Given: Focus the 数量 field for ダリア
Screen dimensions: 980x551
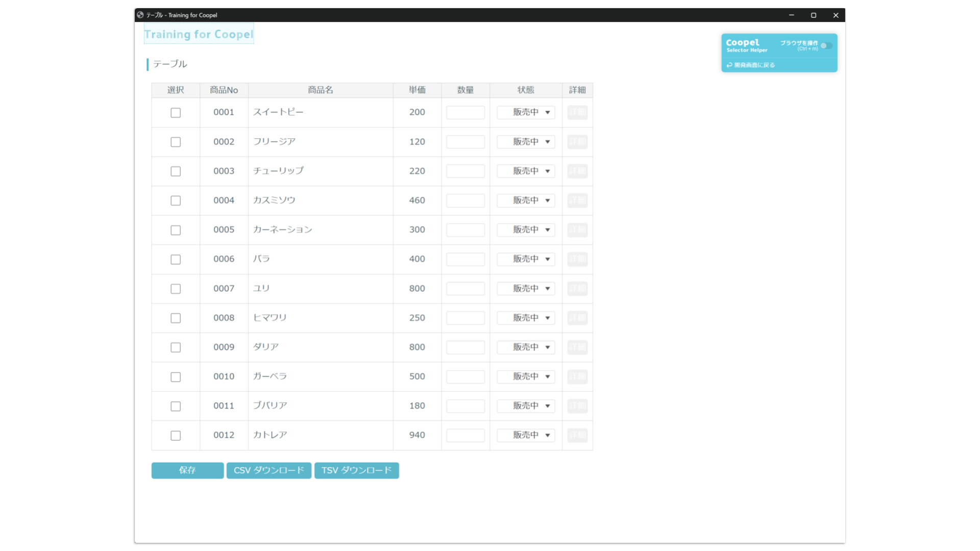Looking at the screenshot, I should (465, 347).
